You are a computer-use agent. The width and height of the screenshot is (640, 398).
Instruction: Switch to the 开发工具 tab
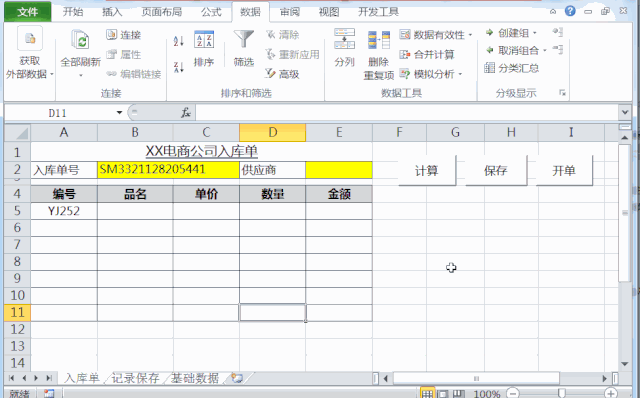378,12
